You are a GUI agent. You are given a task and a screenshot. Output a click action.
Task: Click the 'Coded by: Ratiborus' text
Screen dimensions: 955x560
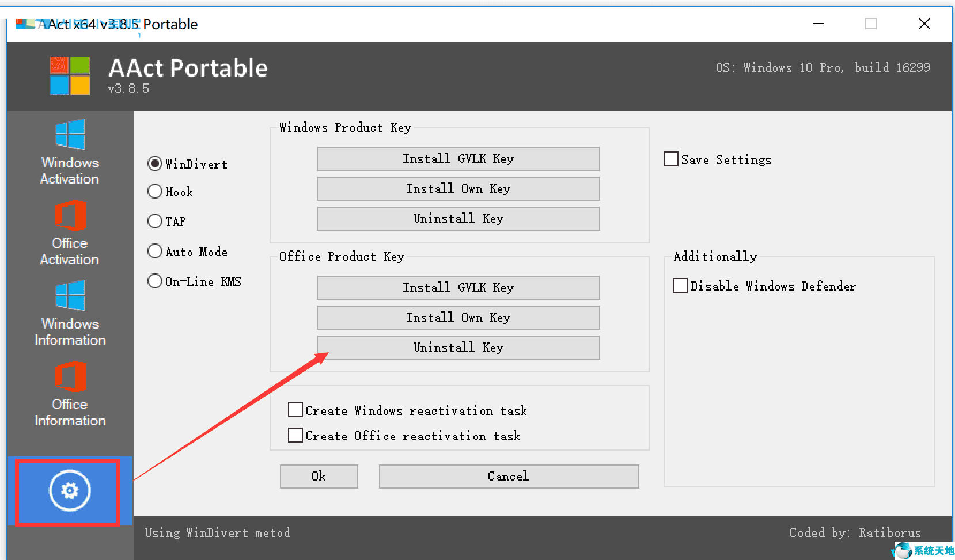pyautogui.click(x=855, y=533)
